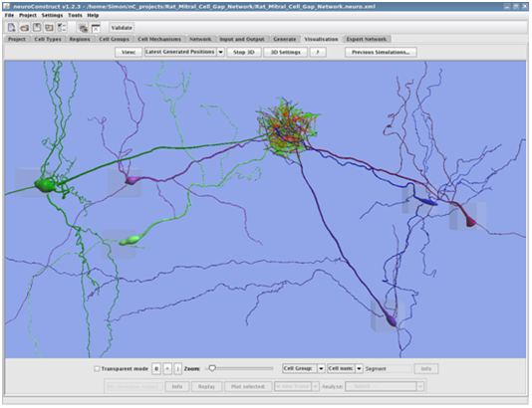
Task: Click the '0' view reset button
Action: [x=156, y=368]
